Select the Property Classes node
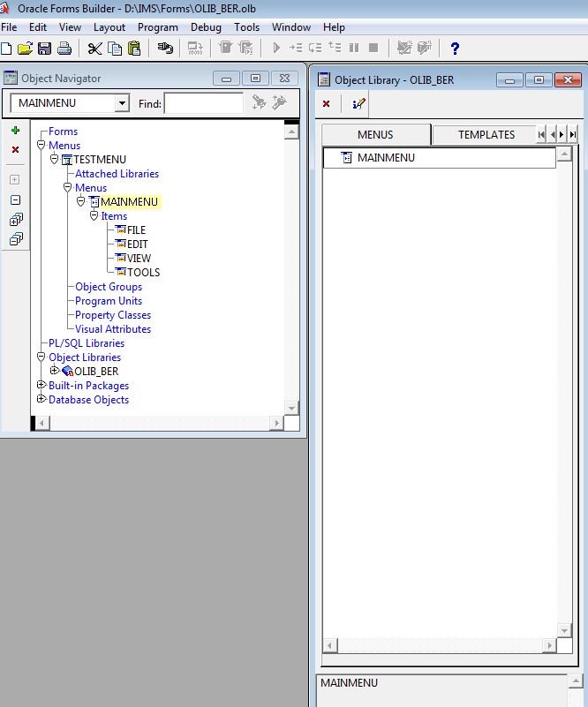 pos(113,315)
